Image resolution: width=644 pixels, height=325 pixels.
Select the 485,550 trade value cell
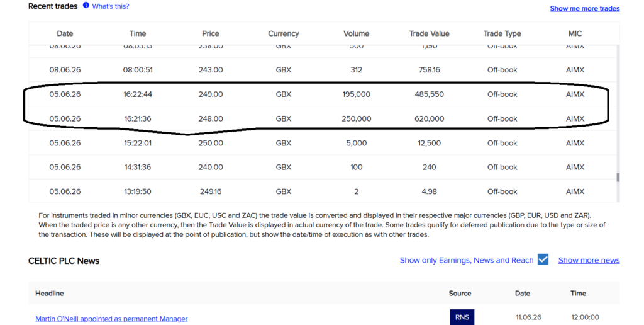[x=429, y=94]
